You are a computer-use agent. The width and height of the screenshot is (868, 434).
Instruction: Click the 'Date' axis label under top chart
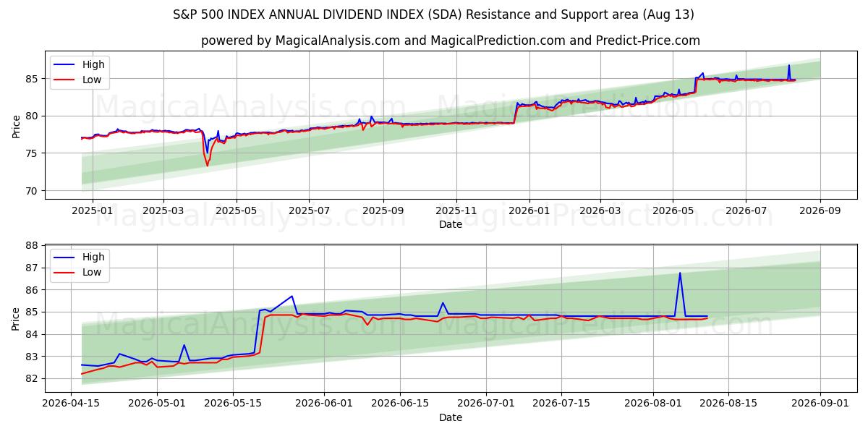pos(451,225)
